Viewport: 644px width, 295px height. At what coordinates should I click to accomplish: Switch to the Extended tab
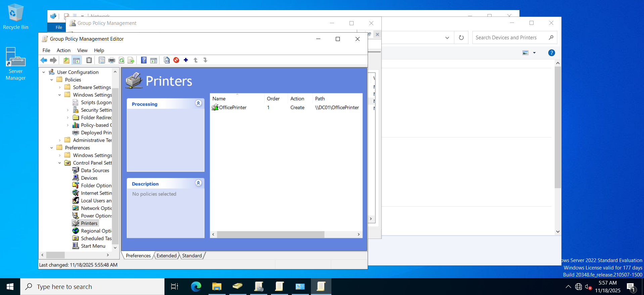[x=167, y=256]
